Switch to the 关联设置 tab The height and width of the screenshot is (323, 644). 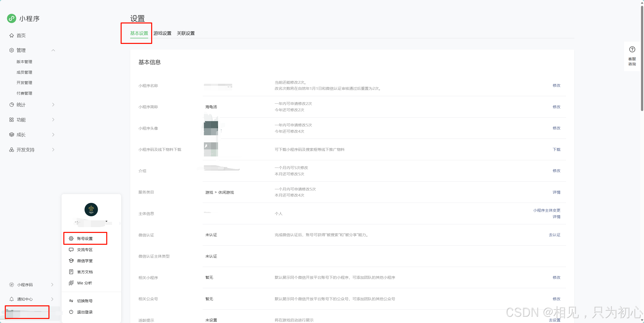(x=185, y=33)
